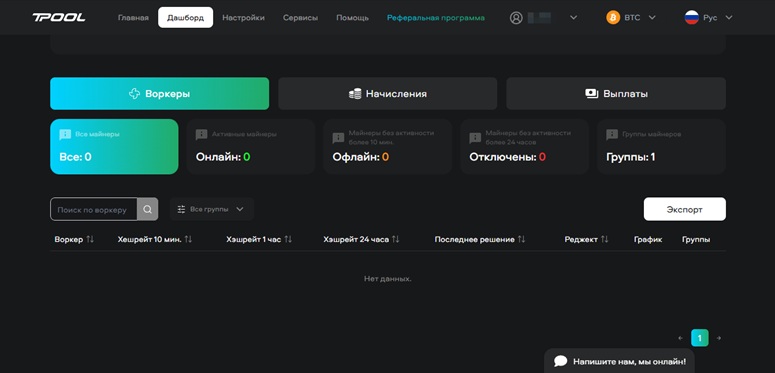The width and height of the screenshot is (775, 373).
Task: Expand the account dropdown chevron
Action: click(x=573, y=18)
